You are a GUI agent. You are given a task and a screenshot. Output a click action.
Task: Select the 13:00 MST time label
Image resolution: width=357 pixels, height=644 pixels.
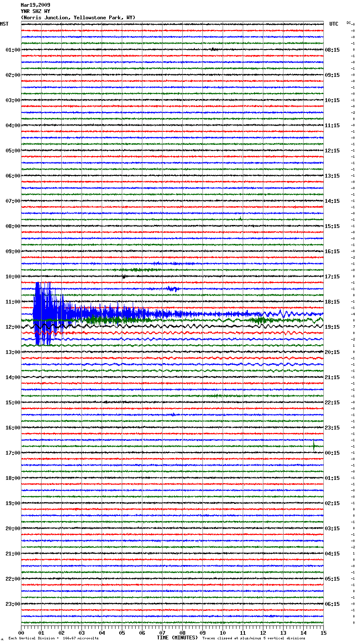pyautogui.click(x=13, y=352)
